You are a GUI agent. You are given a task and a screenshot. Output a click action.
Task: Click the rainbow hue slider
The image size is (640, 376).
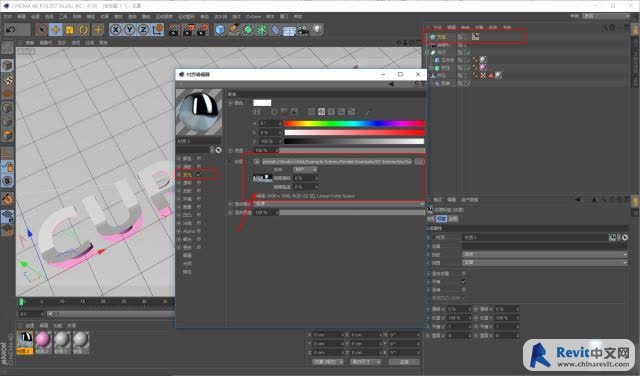pyautogui.click(x=354, y=123)
